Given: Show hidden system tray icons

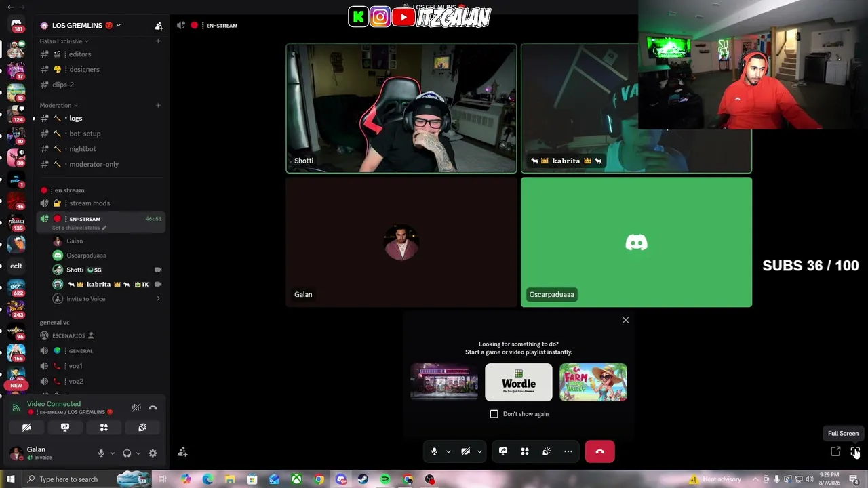Looking at the screenshot, I should point(755,479).
